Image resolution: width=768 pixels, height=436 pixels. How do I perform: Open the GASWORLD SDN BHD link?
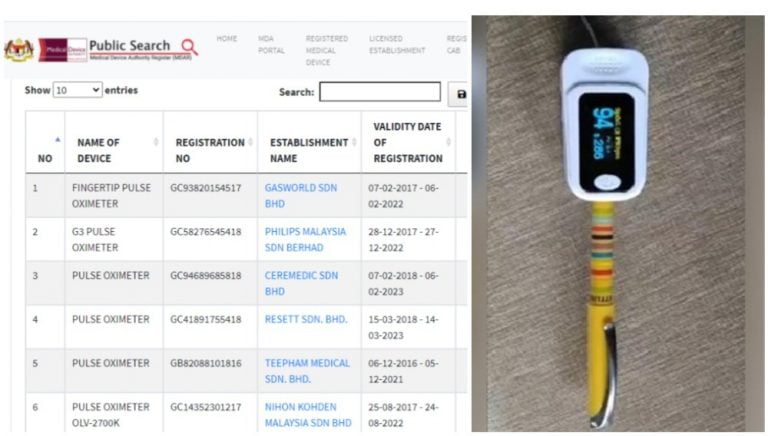pyautogui.click(x=301, y=195)
